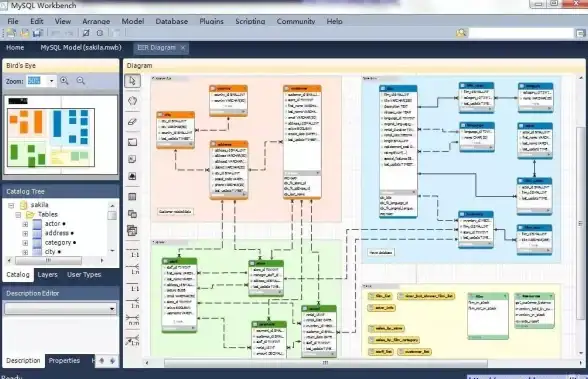Open the Zoom percentage dropdown arrow
Screen dimensions: 588x379
tap(51, 81)
